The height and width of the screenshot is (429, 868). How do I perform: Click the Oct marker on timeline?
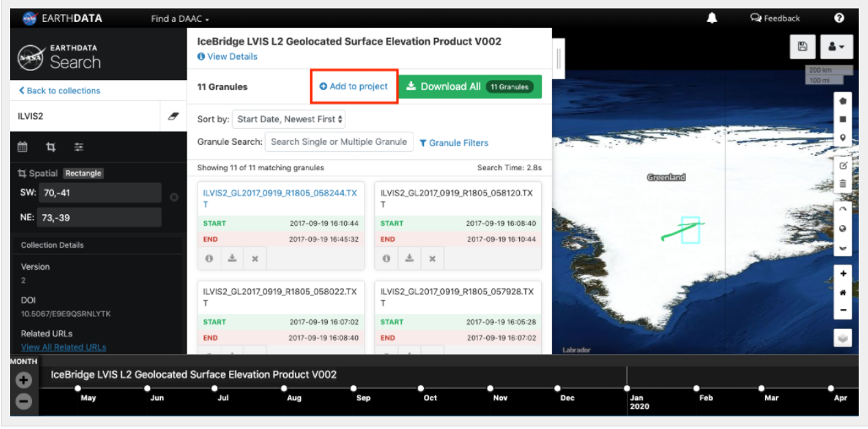point(421,388)
